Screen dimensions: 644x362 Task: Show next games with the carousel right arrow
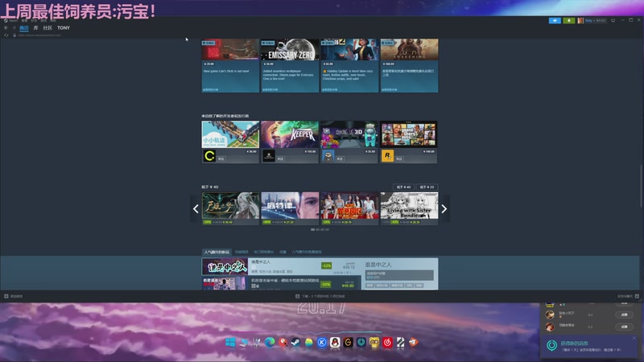coord(444,209)
